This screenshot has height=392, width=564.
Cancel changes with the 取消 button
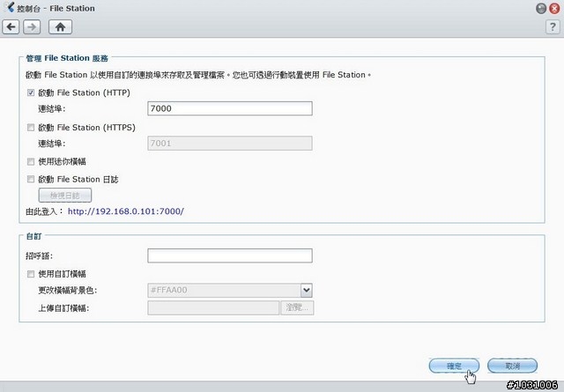513,366
